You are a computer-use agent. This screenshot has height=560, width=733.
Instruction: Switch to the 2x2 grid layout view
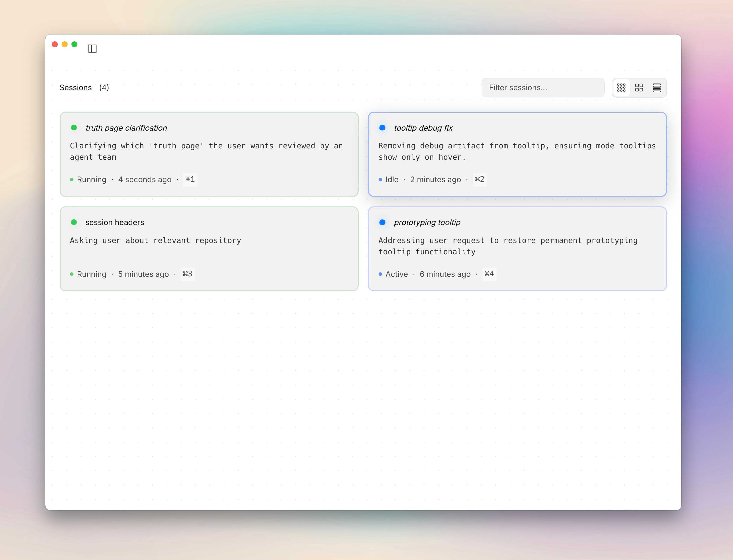639,87
